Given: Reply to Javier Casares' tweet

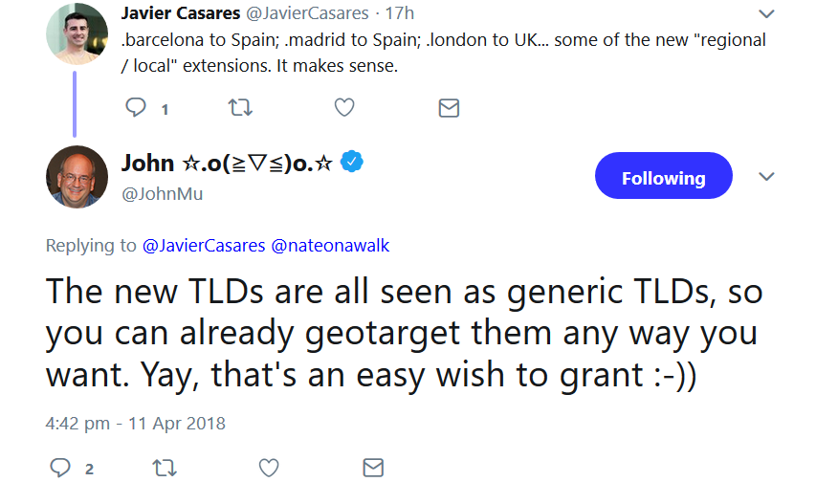Looking at the screenshot, I should pos(137,108).
